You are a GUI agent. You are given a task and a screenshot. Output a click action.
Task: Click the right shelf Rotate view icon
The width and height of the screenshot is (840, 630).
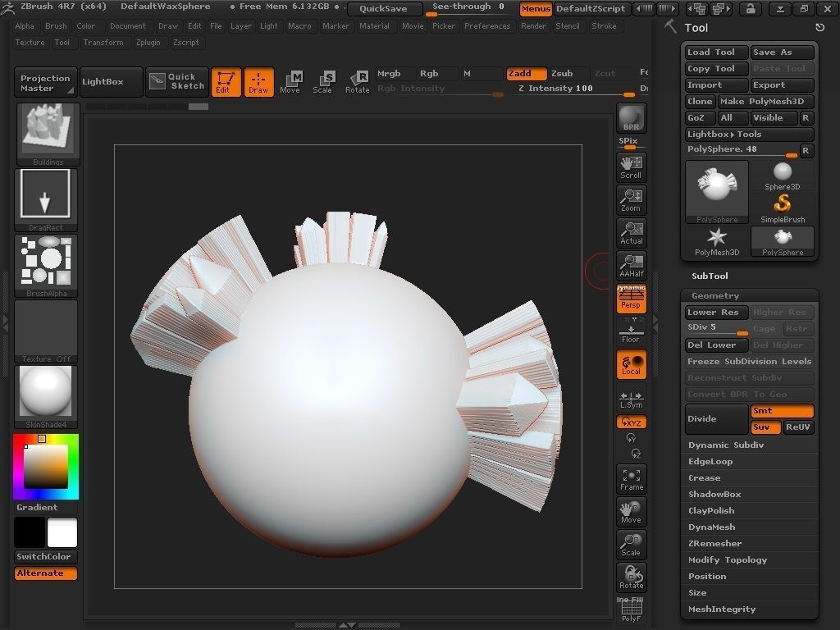tap(631, 577)
